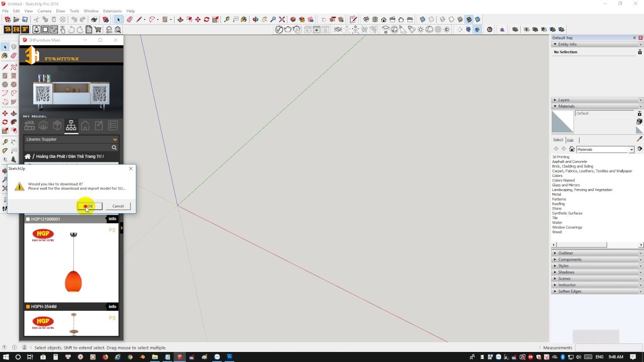Select the Rectangle tool in left toolbar
Screen dimensions: 644x362
pyautogui.click(x=5, y=75)
